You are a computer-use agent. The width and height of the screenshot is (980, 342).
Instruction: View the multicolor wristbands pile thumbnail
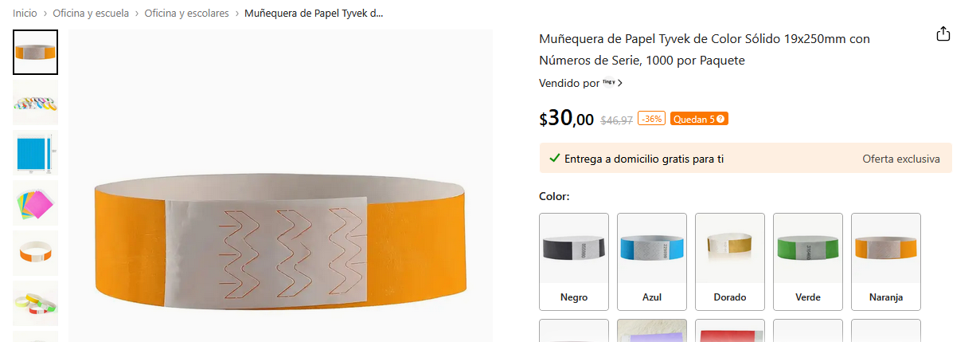(x=36, y=102)
